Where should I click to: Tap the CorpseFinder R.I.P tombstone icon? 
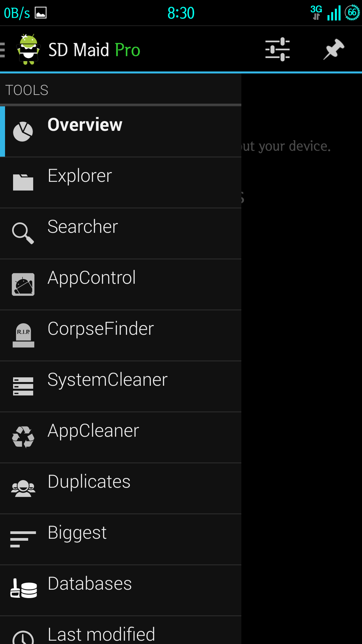point(23,335)
